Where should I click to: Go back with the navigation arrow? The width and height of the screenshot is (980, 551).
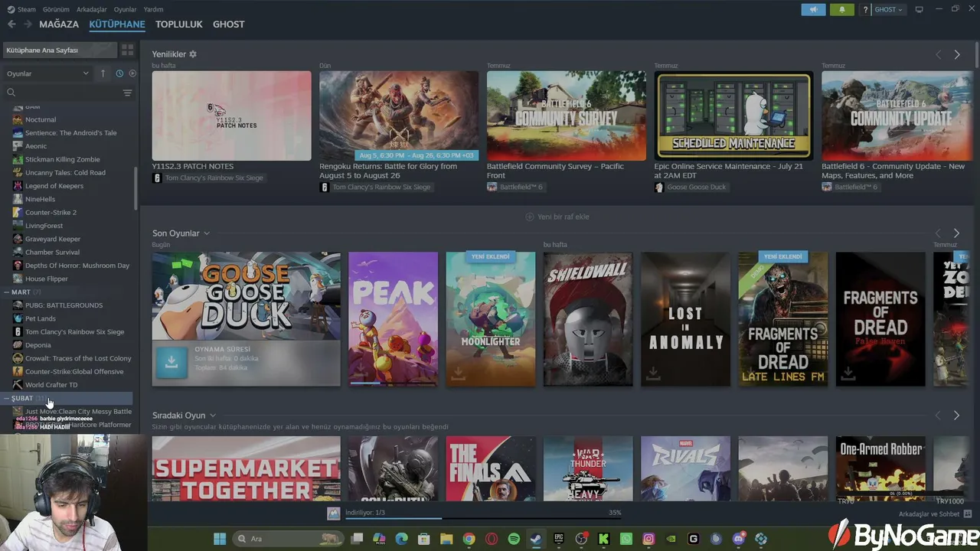coord(11,24)
